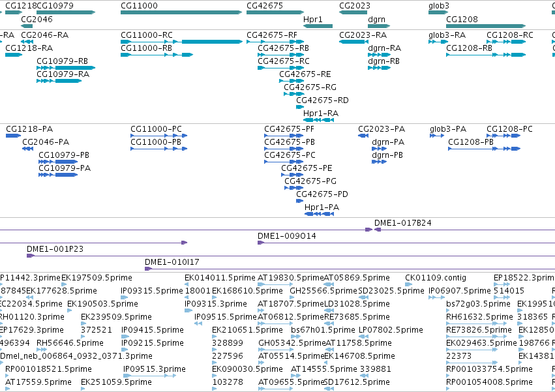Select the CG42675-PC protein label

click(290, 155)
